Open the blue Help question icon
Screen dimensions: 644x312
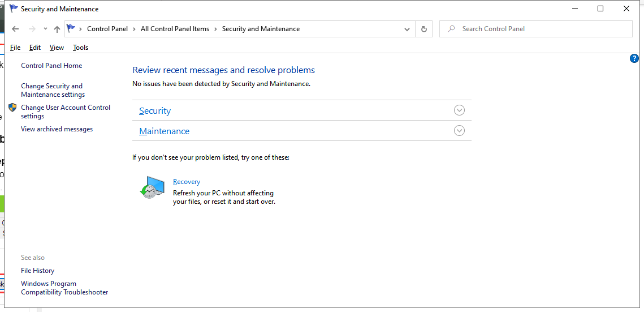(634, 58)
